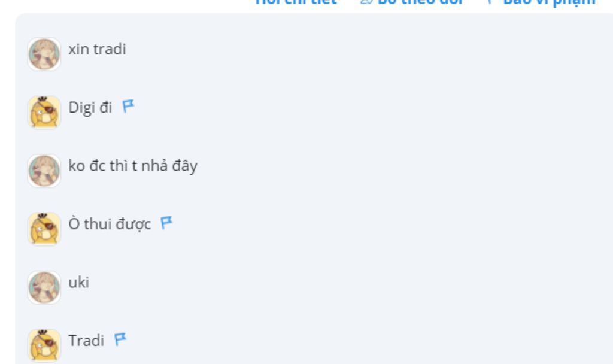Select the comment "ko đc thì t nhả đây"
The height and width of the screenshot is (364, 613).
coord(133,166)
